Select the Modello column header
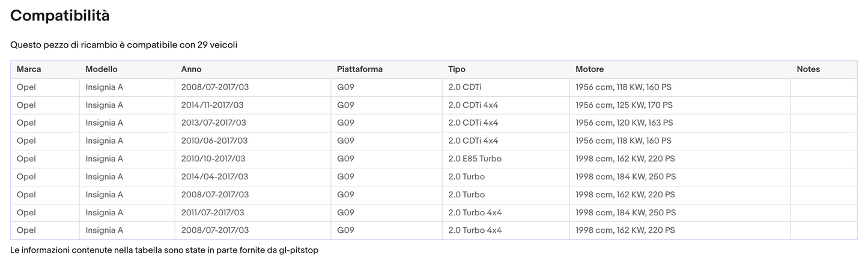 pyautogui.click(x=102, y=69)
